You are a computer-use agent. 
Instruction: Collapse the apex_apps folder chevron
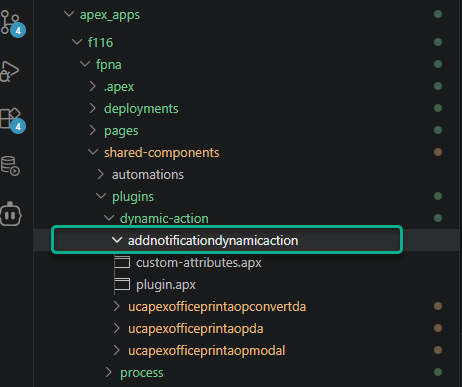[x=69, y=14]
